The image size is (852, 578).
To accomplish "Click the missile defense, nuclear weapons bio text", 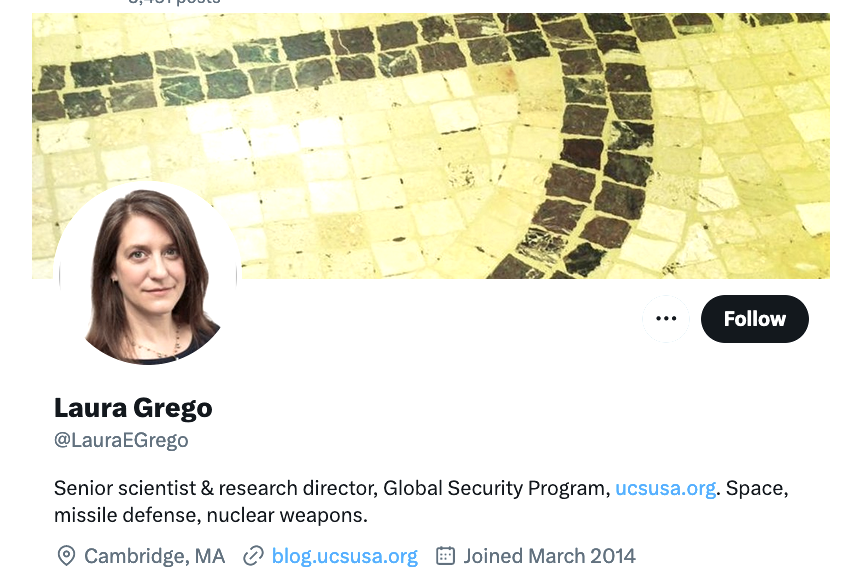I will point(211,515).
